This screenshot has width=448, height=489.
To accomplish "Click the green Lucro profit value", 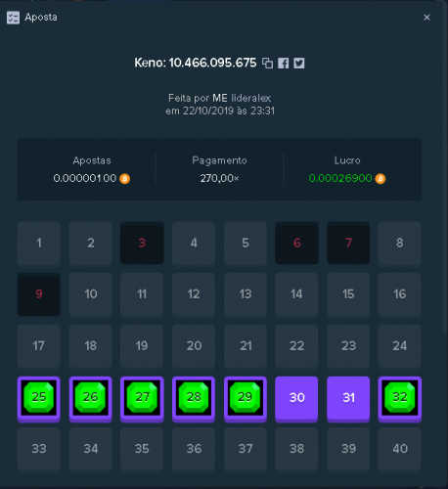I will tap(340, 178).
